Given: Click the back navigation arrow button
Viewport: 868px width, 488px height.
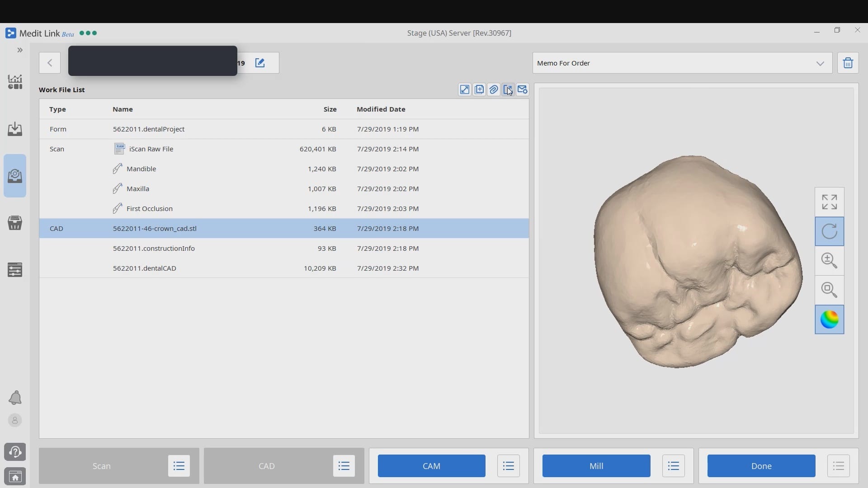Looking at the screenshot, I should coord(51,62).
